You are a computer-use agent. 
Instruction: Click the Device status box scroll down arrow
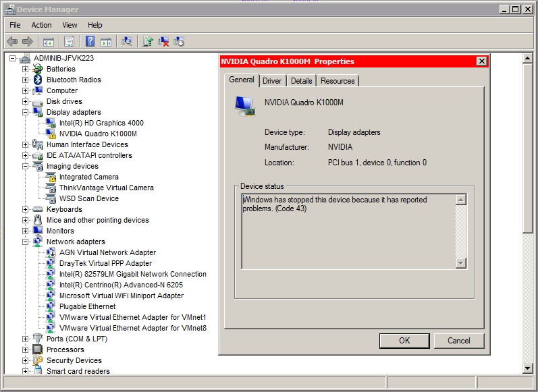tap(461, 263)
